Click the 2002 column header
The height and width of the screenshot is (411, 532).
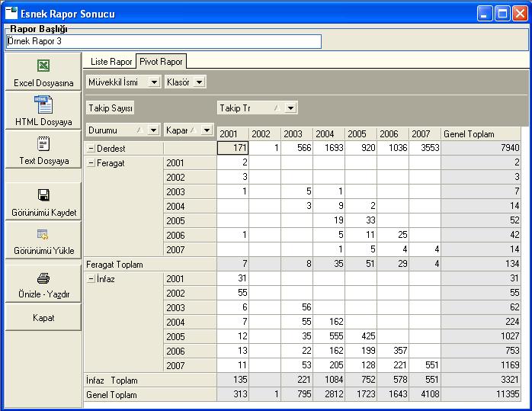click(264, 133)
